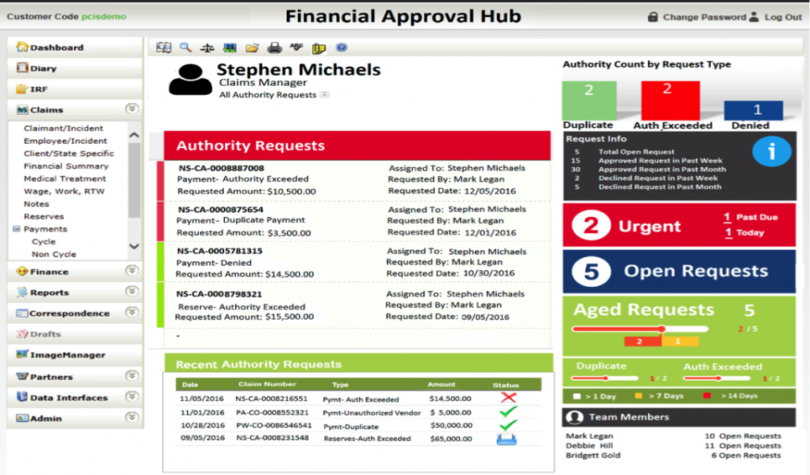Expand the Data Interfaces menu chevron

pyautogui.click(x=132, y=396)
